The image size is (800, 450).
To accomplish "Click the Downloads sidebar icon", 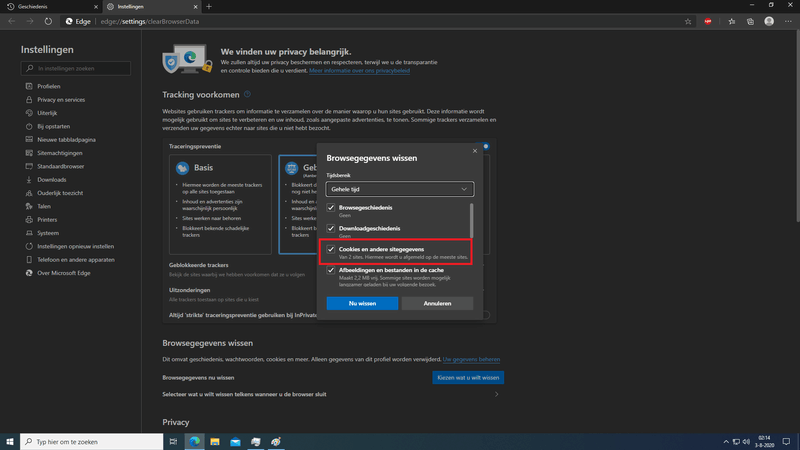I will [x=29, y=180].
